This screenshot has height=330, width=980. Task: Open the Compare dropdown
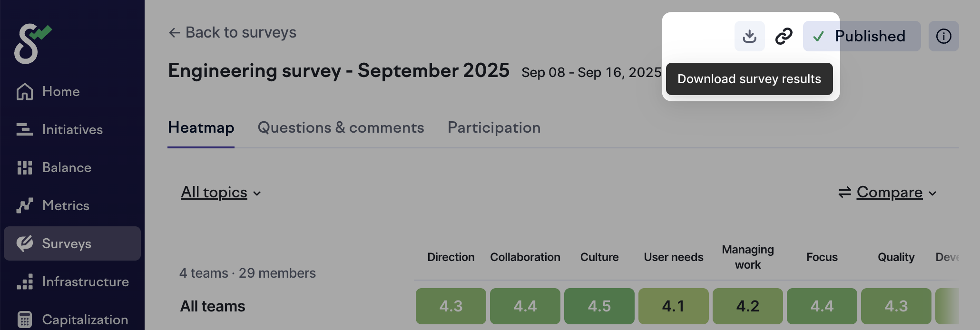coord(888,193)
